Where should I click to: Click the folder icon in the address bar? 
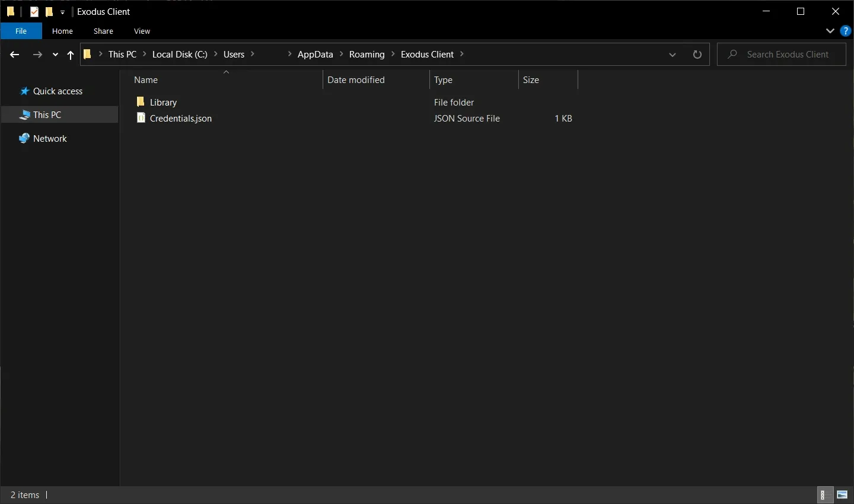point(88,55)
